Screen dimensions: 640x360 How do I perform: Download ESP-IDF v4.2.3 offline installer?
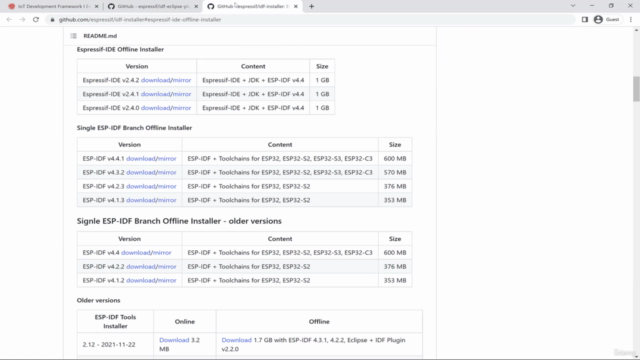pyautogui.click(x=141, y=186)
